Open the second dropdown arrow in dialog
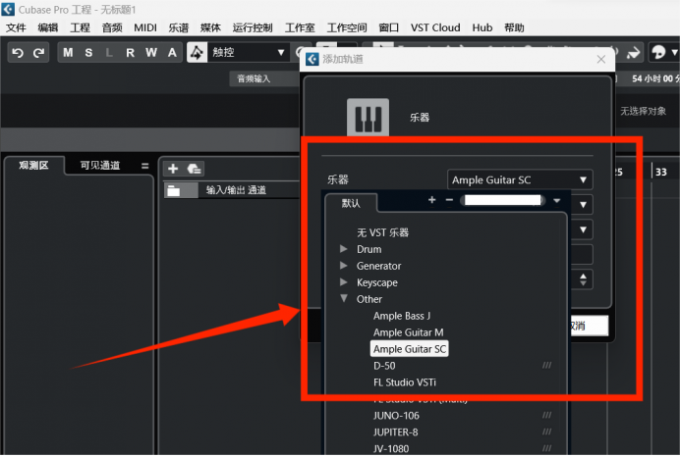The height and width of the screenshot is (456, 680). 583,204
